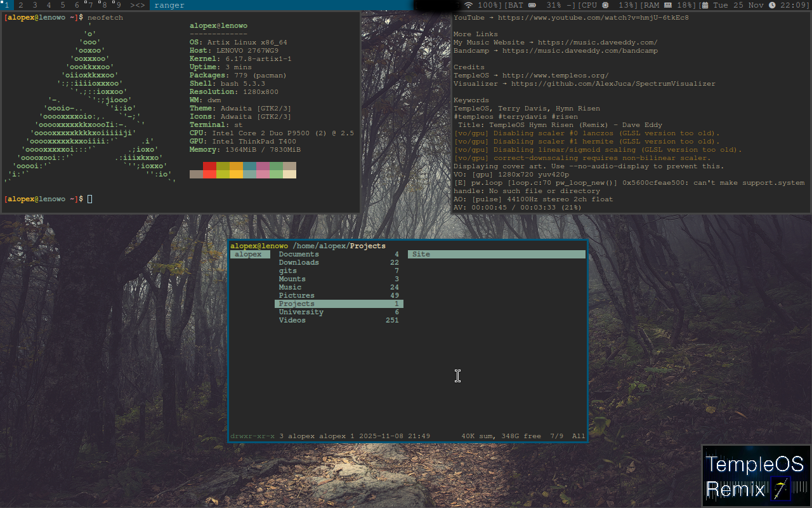Click the "Kernel: 6.17.8-artix1-1" line

[x=240, y=59]
